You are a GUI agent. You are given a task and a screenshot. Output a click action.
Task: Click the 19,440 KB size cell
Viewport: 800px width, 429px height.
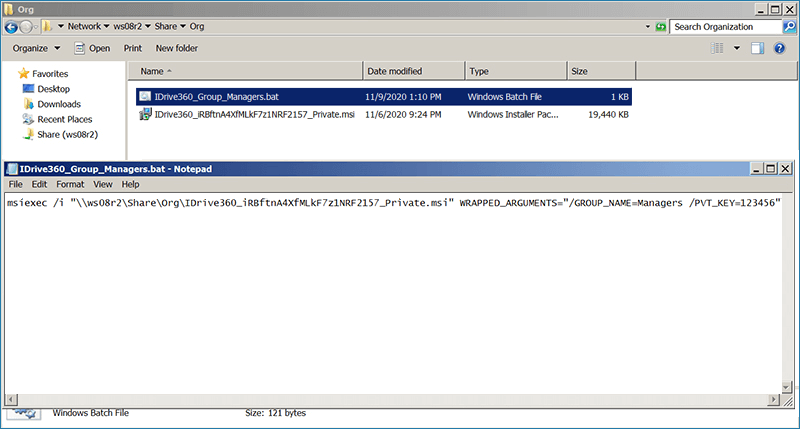click(608, 115)
